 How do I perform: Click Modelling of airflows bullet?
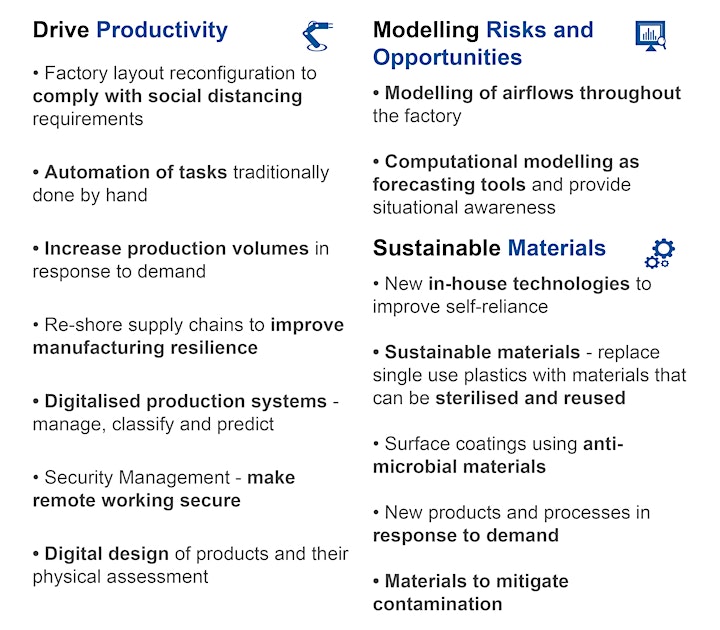coord(527,104)
